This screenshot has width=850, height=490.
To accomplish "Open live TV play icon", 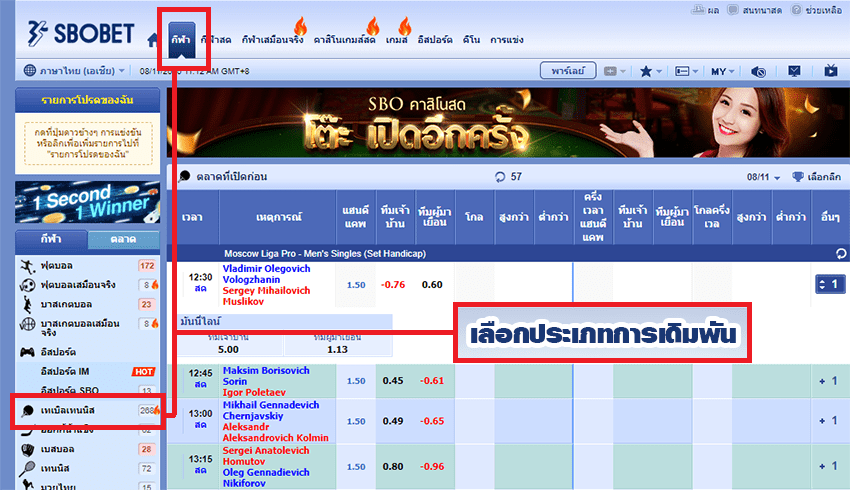I will (x=830, y=70).
